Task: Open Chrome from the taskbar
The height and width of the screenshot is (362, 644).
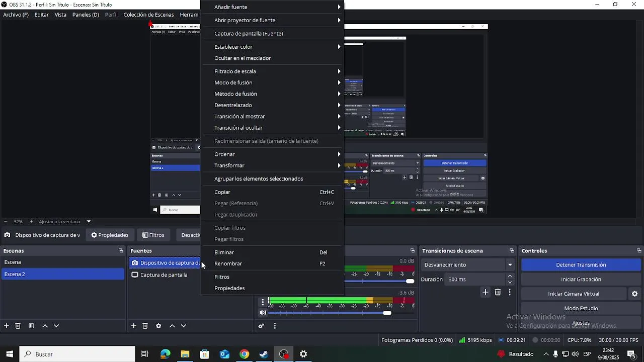Action: click(244, 354)
